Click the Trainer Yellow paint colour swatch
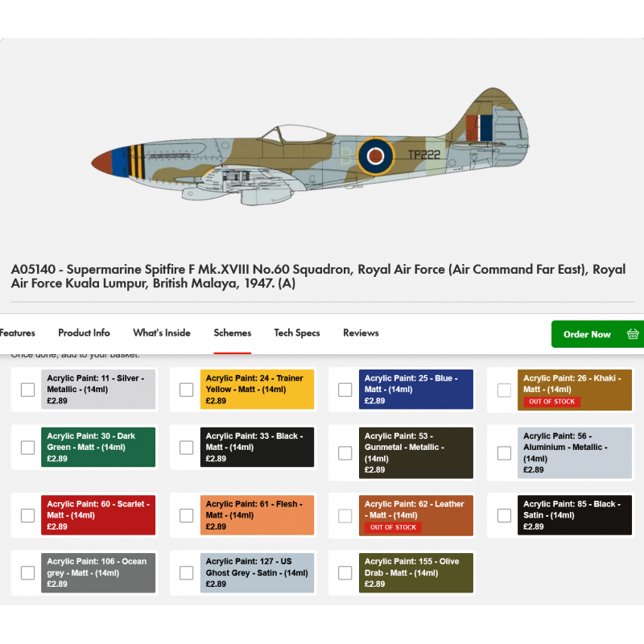 (257, 390)
